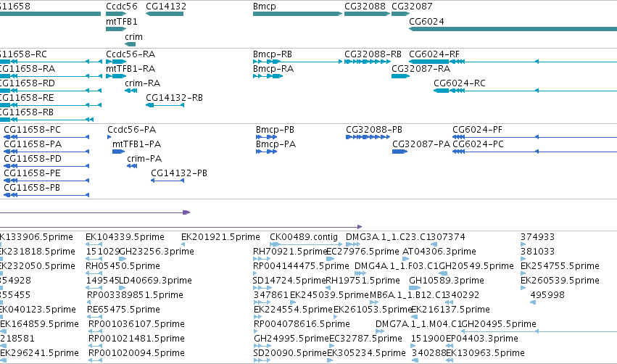Select the crim gene label
This screenshot has height=364, width=617.
[134, 37]
